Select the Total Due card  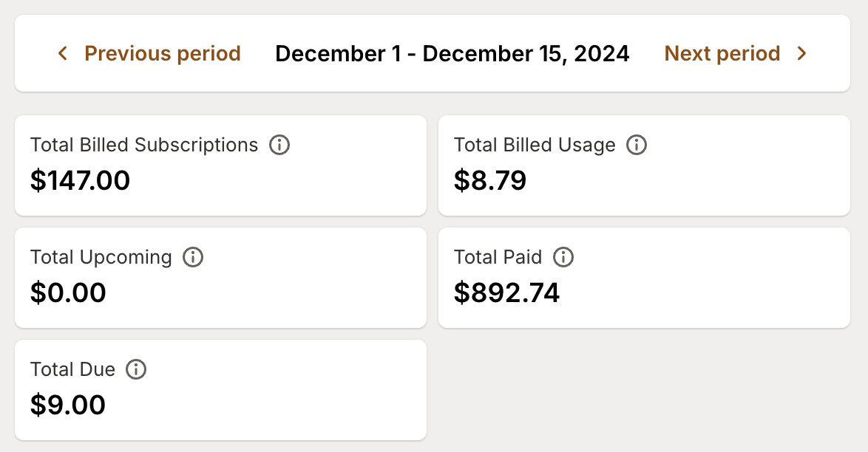pyautogui.click(x=220, y=389)
